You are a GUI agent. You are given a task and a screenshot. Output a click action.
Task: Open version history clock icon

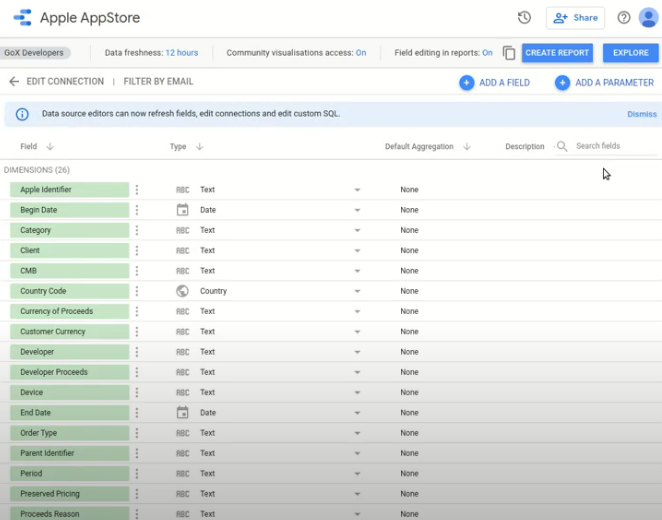click(x=524, y=18)
